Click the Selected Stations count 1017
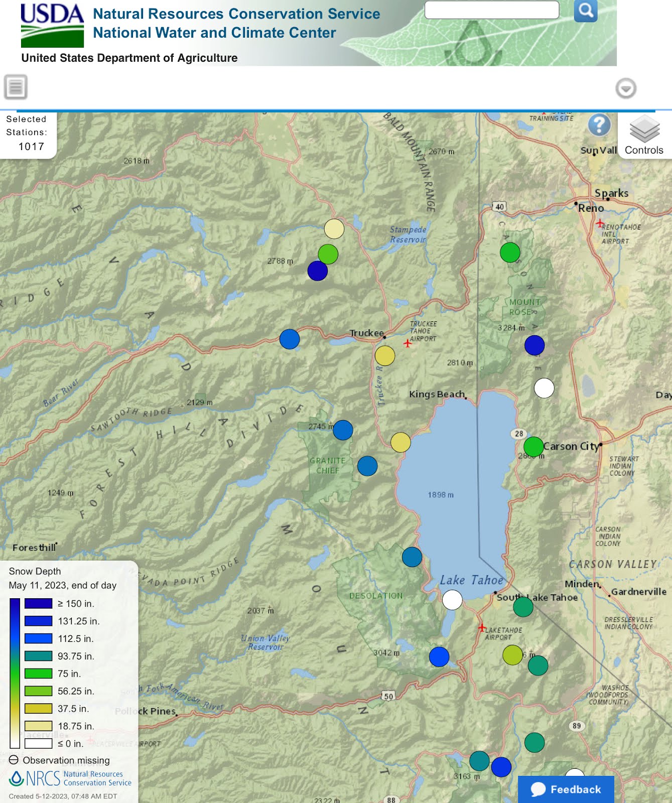 31,147
